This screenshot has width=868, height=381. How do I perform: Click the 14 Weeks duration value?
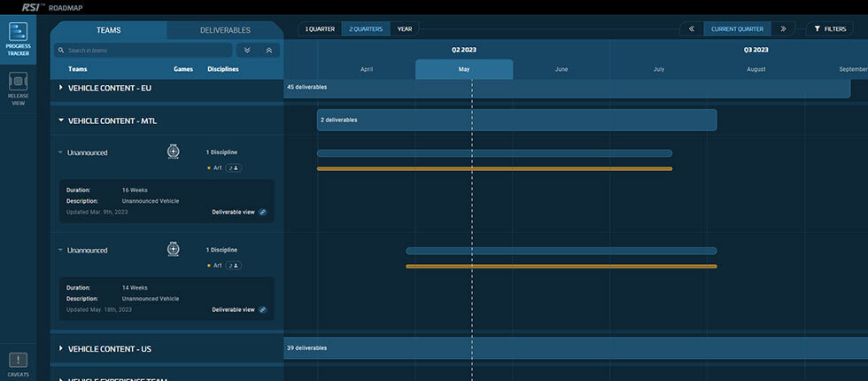pyautogui.click(x=135, y=287)
